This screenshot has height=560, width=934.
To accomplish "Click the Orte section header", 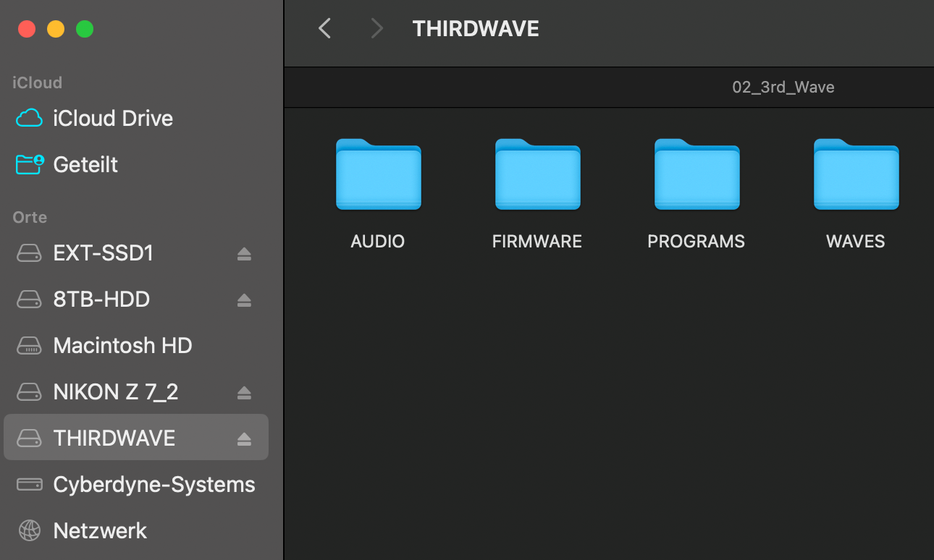I will tap(30, 217).
